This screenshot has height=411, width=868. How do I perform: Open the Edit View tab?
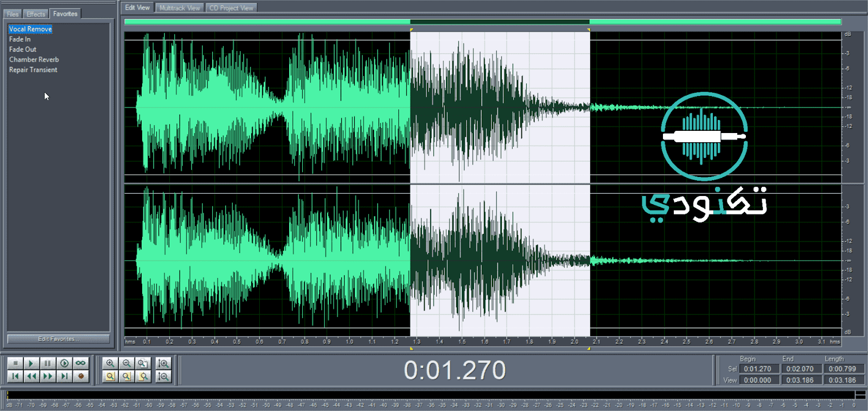coord(137,8)
